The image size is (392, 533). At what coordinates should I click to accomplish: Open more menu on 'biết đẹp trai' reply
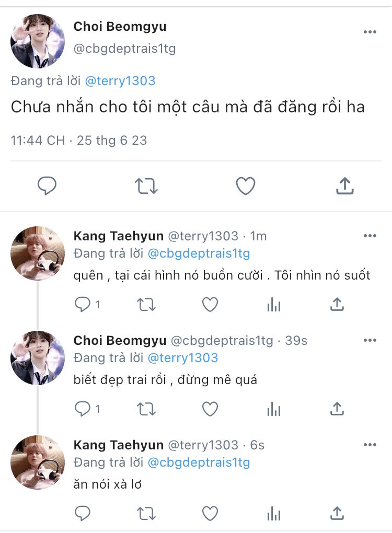pyautogui.click(x=370, y=340)
